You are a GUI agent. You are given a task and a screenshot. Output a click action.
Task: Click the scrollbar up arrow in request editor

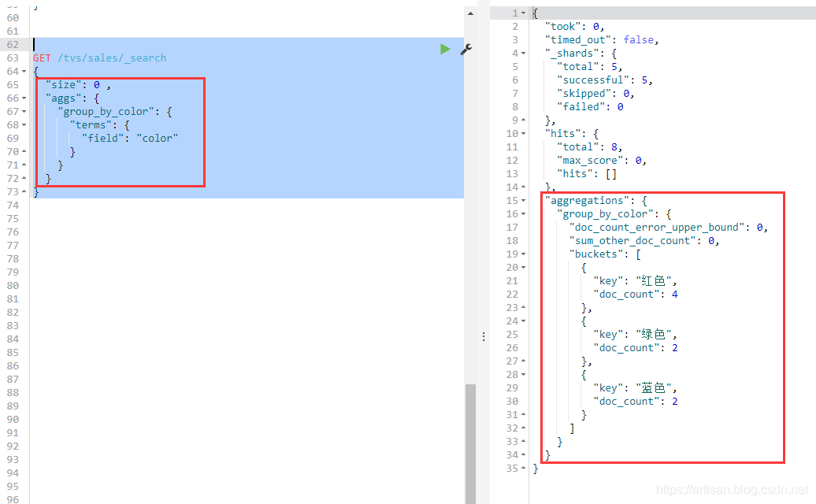(x=470, y=13)
